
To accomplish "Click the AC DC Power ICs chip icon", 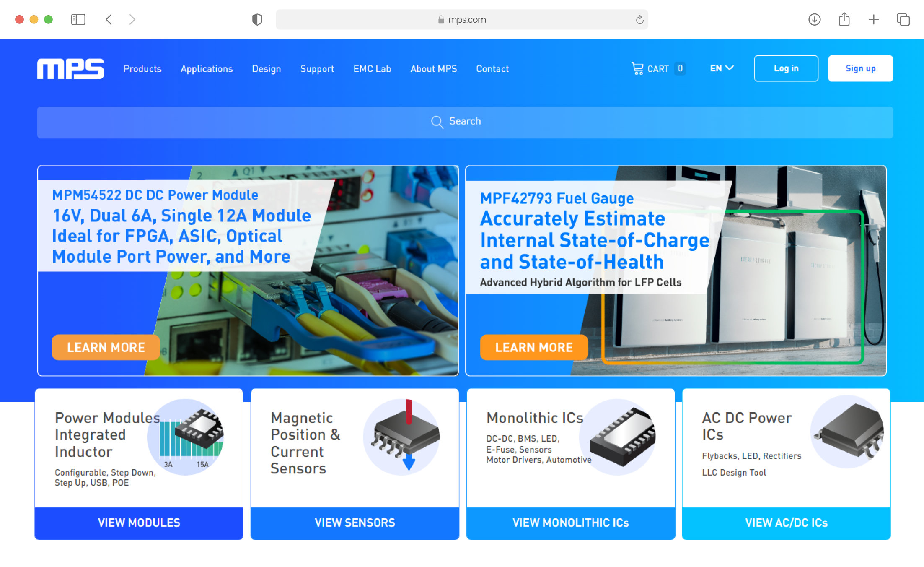I will [847, 432].
